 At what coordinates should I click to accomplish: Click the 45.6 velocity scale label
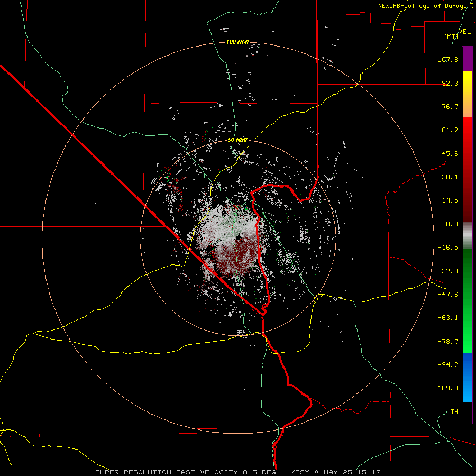coord(450,153)
